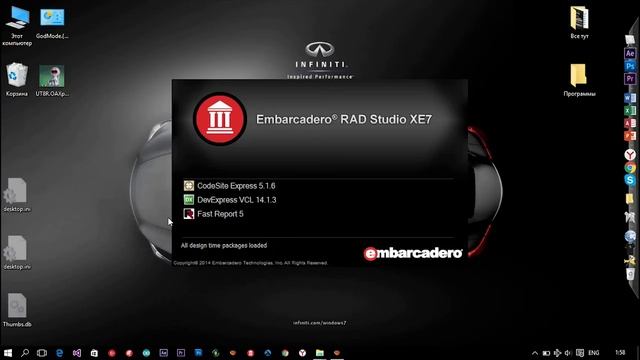Open the GodMode desktop shortcut
Image resolution: width=640 pixels, height=360 pixels.
click(x=52, y=22)
